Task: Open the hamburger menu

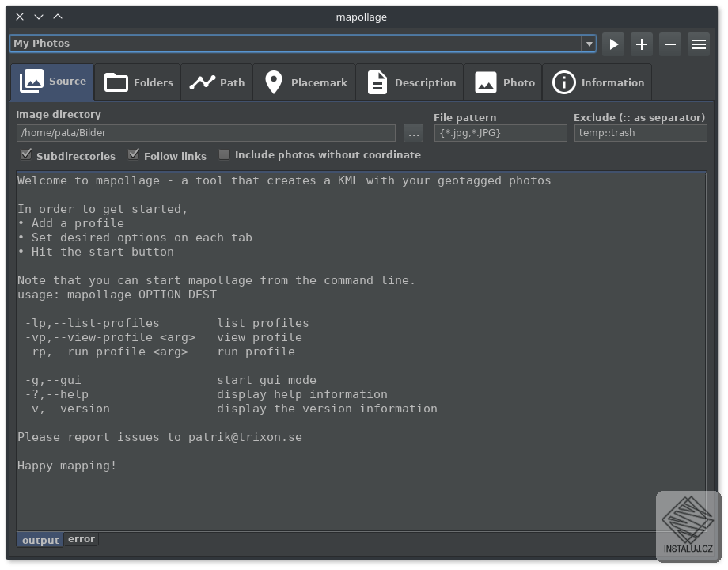Action: click(698, 44)
